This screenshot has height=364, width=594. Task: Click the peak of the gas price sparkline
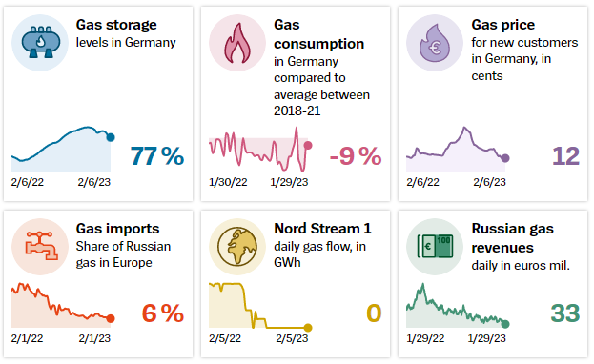point(465,128)
